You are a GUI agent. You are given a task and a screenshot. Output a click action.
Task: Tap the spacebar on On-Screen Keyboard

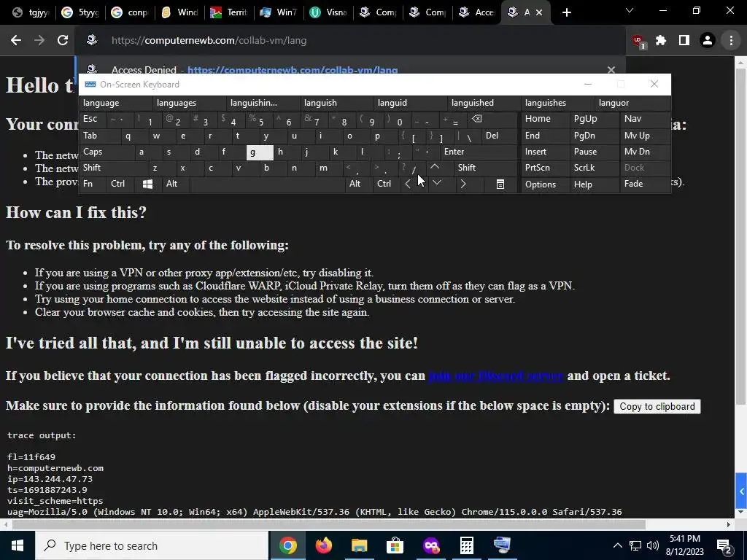[x=267, y=184]
